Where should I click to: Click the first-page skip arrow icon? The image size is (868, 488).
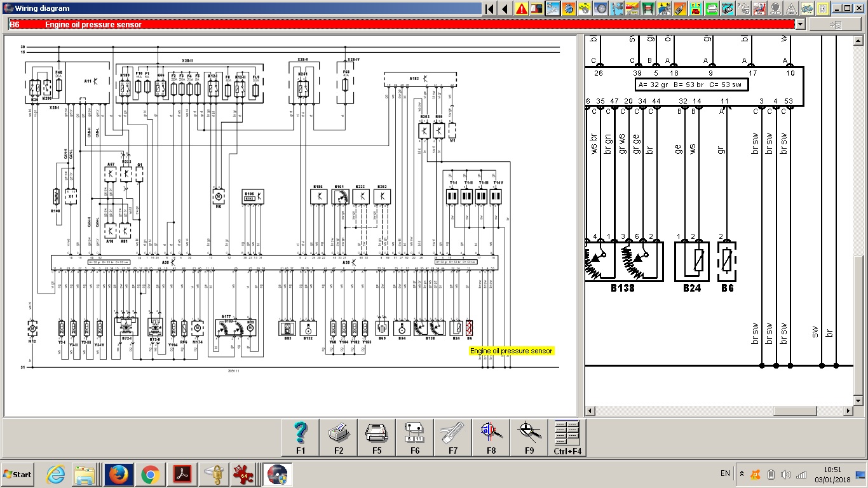point(489,9)
